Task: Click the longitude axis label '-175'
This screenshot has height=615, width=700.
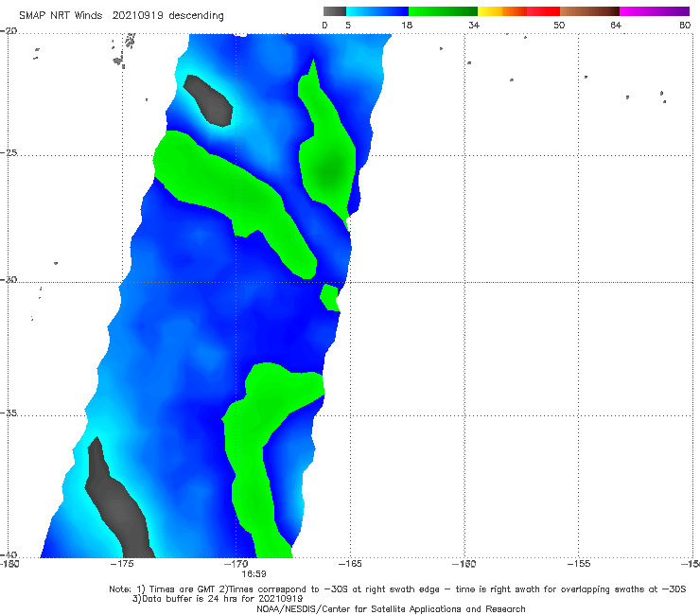Action: (122, 564)
